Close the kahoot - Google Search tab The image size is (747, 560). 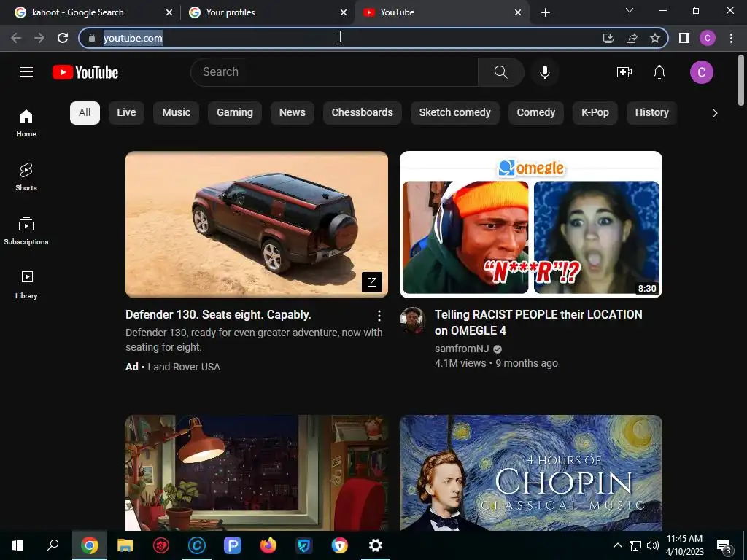point(169,12)
